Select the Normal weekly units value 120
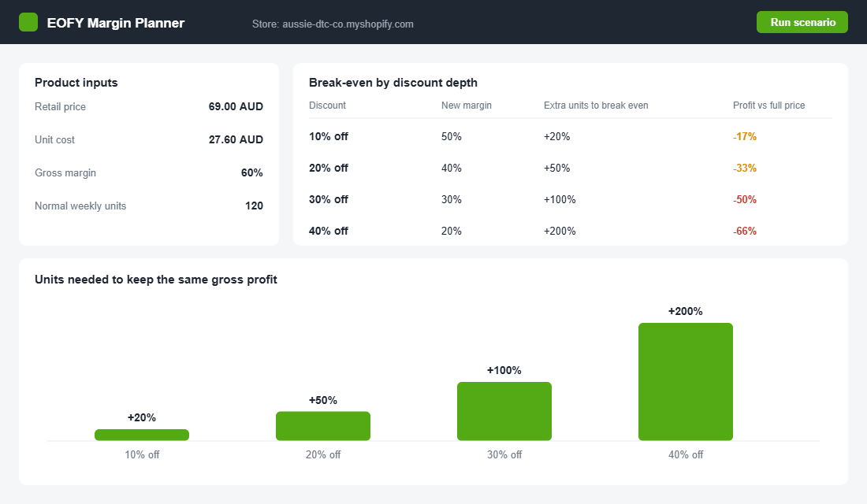Screen dimensions: 867x504 (254, 206)
